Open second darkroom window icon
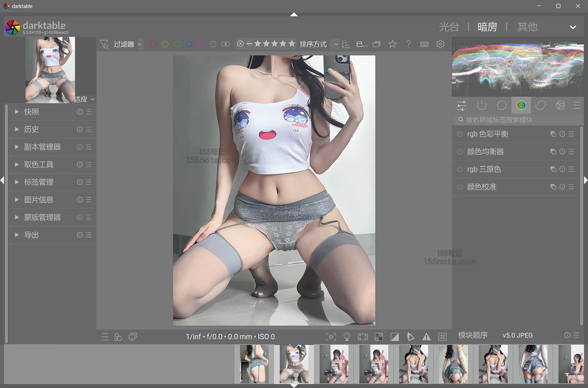 coord(133,337)
